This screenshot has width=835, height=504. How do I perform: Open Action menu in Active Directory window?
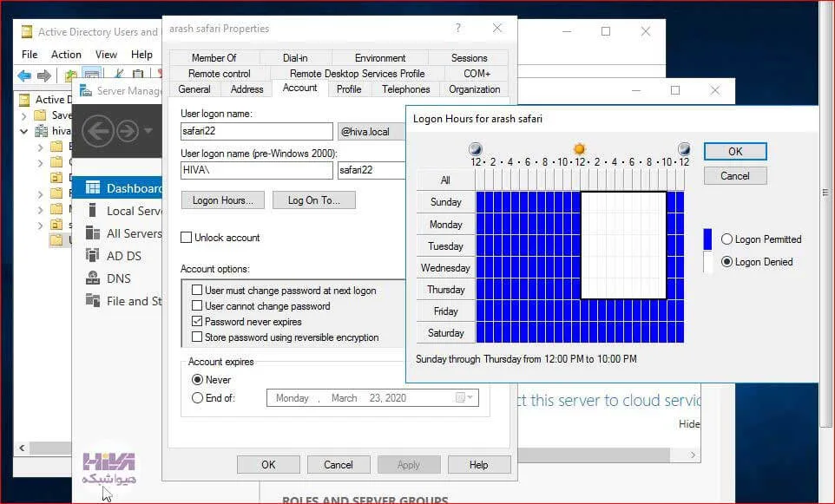click(66, 55)
